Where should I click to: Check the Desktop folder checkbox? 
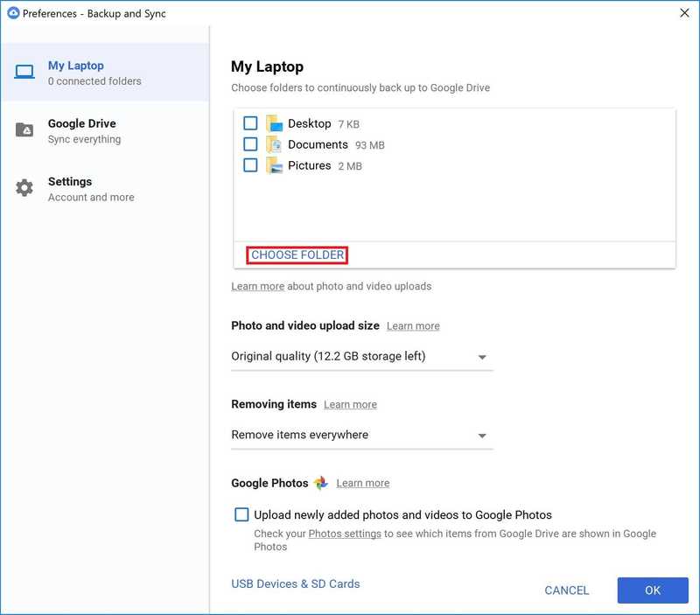[250, 123]
